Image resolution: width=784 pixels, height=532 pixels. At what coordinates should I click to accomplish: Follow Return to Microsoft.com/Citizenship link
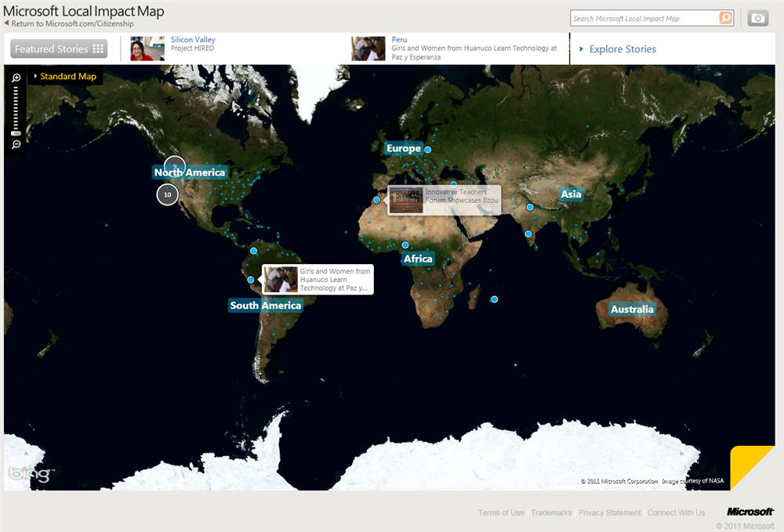coord(72,24)
